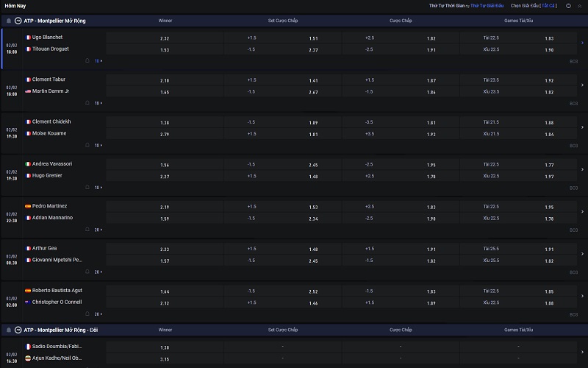
Task: Toggle bell for Montpellier Mở Rộng - Đôi league
Action: point(9,330)
